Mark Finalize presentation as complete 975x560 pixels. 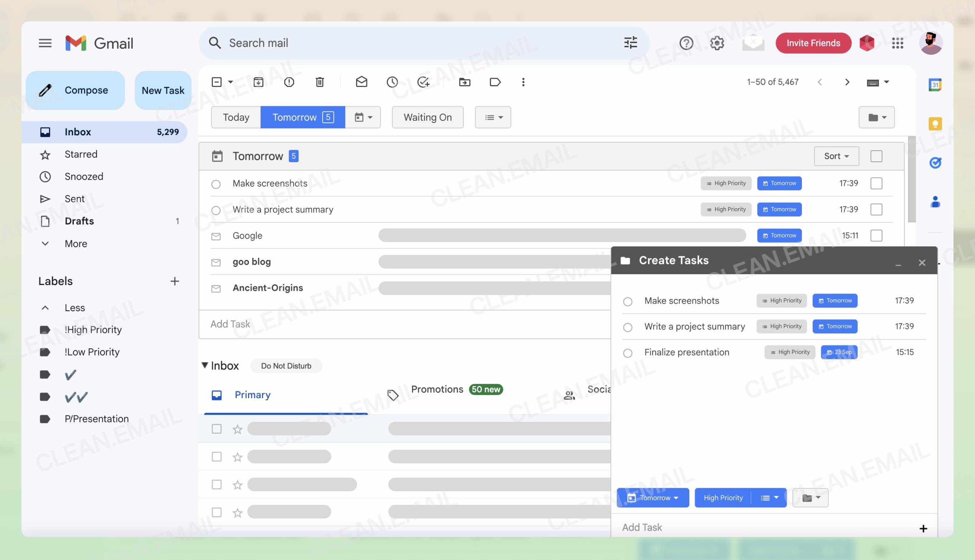click(x=627, y=353)
